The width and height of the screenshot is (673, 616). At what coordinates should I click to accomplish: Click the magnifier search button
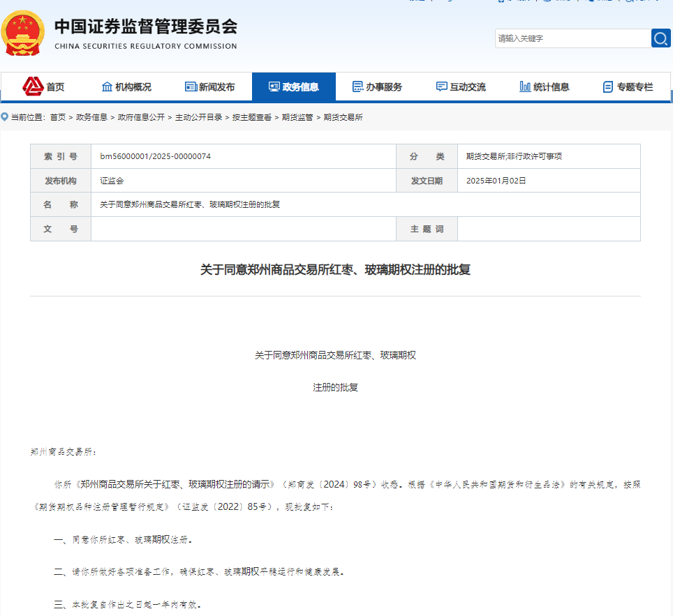(x=660, y=38)
